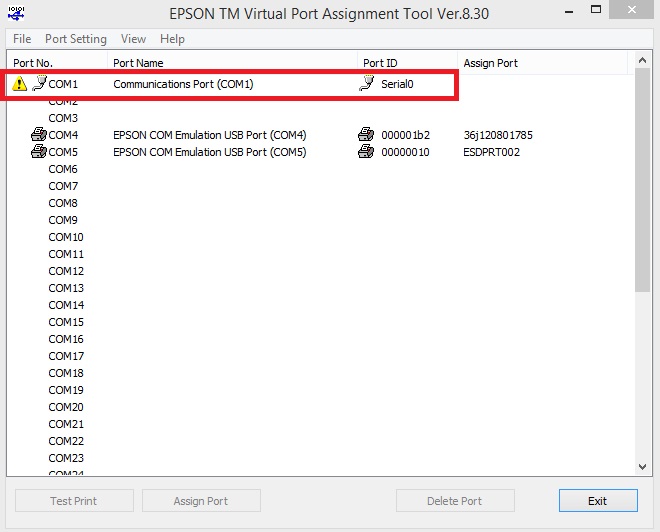
Task: Click the scrollbar down arrow
Action: 642,466
